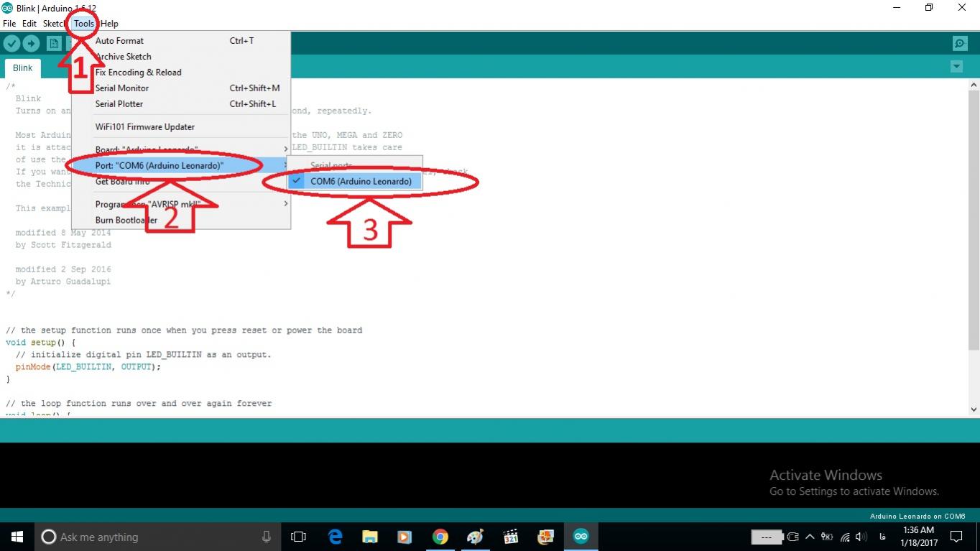This screenshot has height=551, width=980.
Task: Click the Upload arrow toolbar button
Action: (31, 44)
